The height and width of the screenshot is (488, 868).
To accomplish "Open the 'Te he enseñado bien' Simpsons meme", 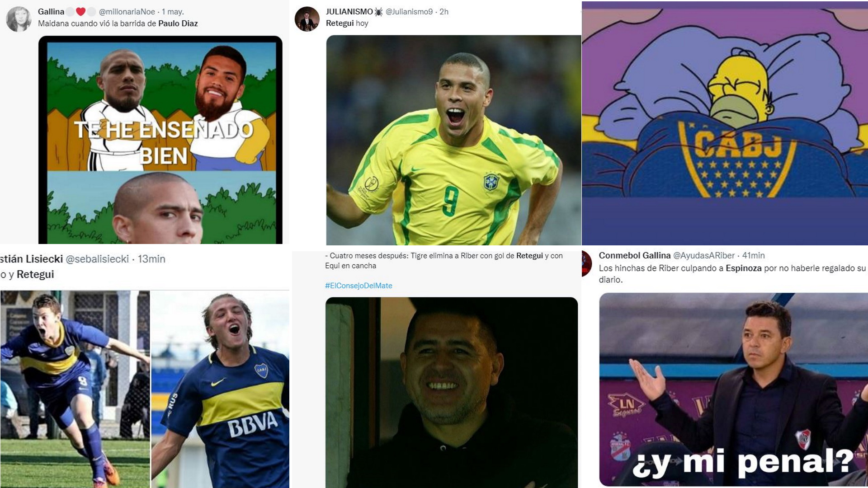I will tap(160, 140).
